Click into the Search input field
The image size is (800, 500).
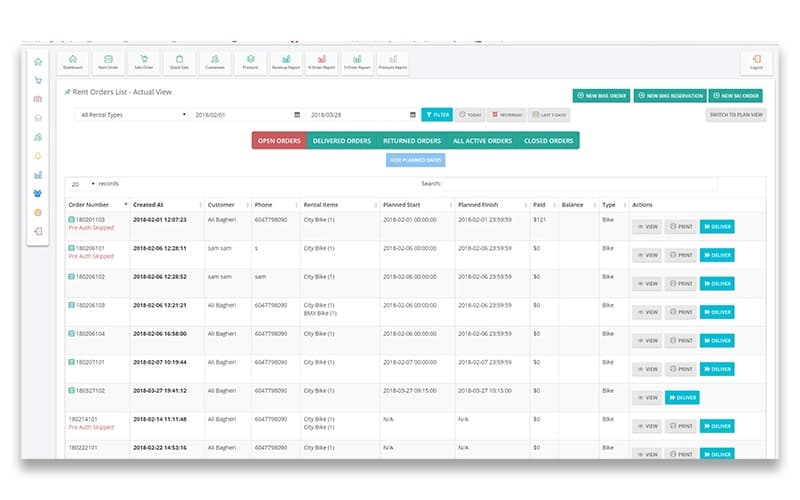click(580, 184)
